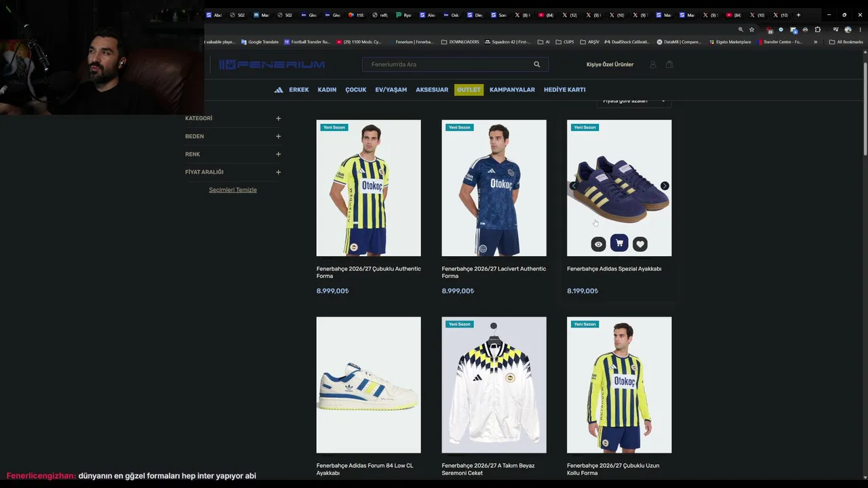Show previous image of Spezial shoe
Screen dimensions: 868x488
pos(574,186)
